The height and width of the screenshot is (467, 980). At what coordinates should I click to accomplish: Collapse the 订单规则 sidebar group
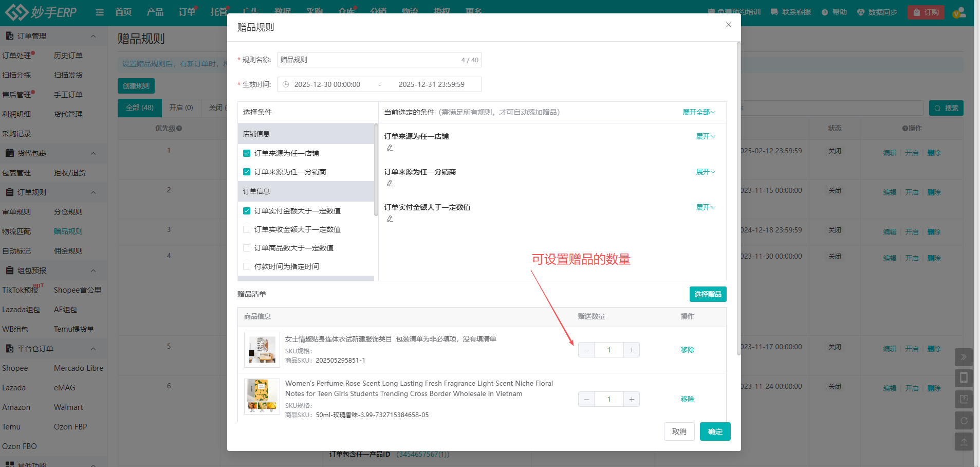point(93,192)
